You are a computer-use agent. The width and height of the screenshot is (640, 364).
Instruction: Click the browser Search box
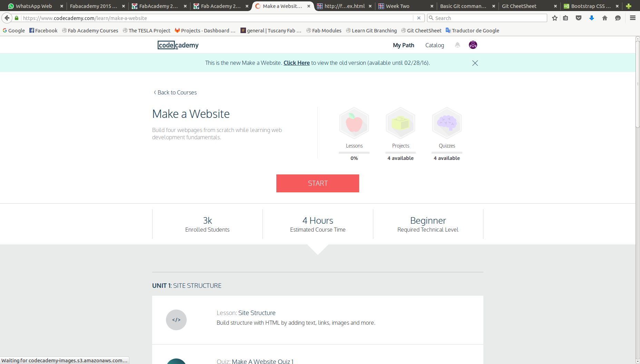(x=487, y=18)
